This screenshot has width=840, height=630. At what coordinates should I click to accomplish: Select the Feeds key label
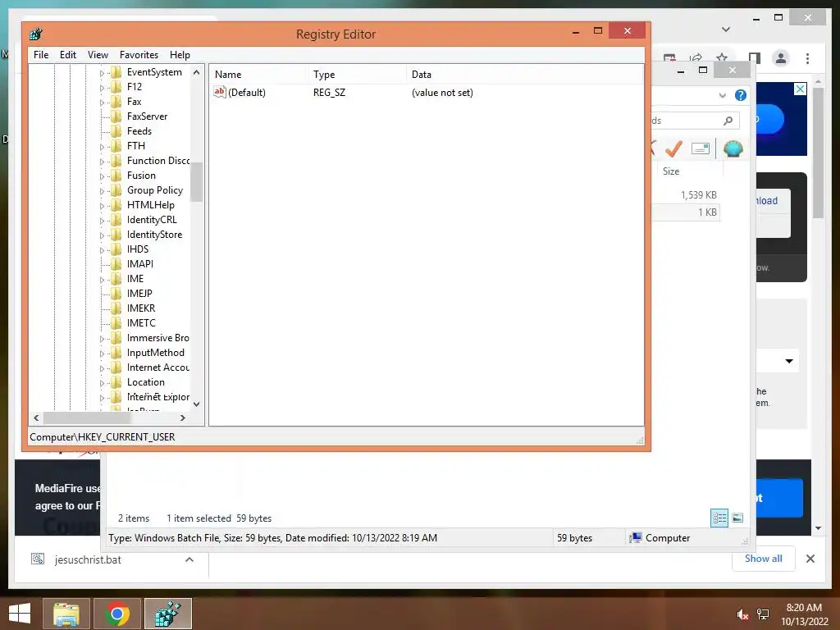click(x=139, y=131)
